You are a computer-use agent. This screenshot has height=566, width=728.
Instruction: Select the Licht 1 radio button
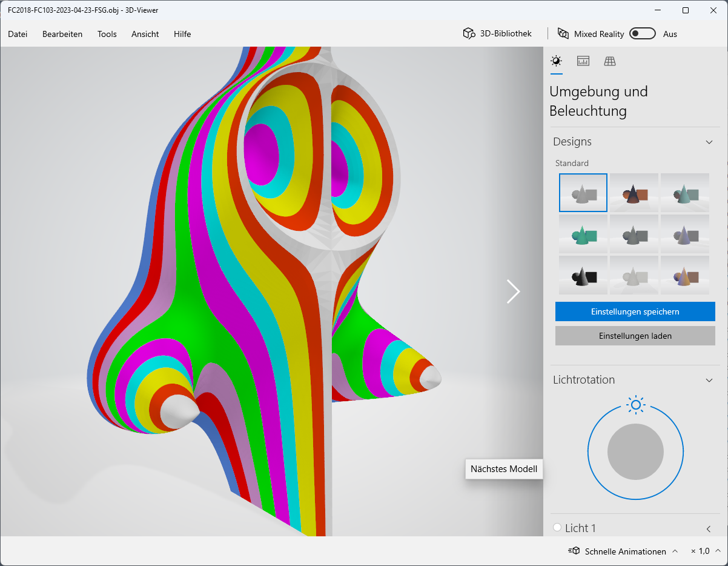[557, 528]
